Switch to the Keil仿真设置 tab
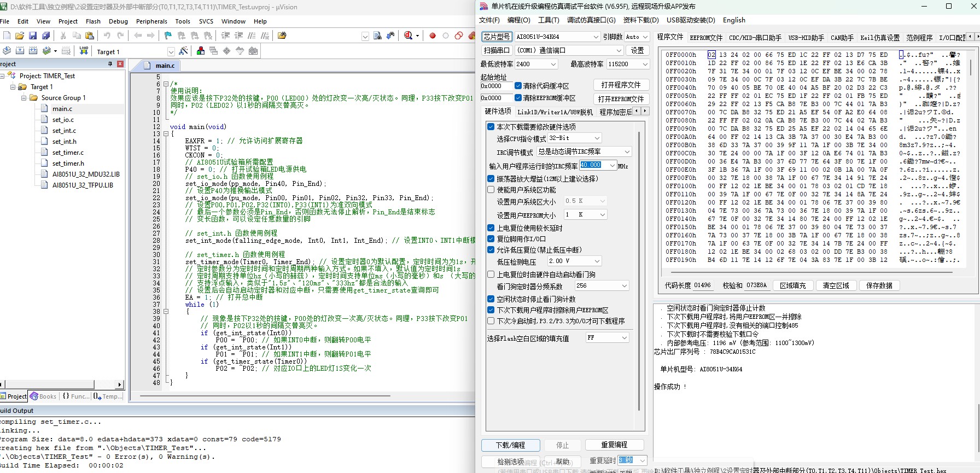 pyautogui.click(x=880, y=38)
